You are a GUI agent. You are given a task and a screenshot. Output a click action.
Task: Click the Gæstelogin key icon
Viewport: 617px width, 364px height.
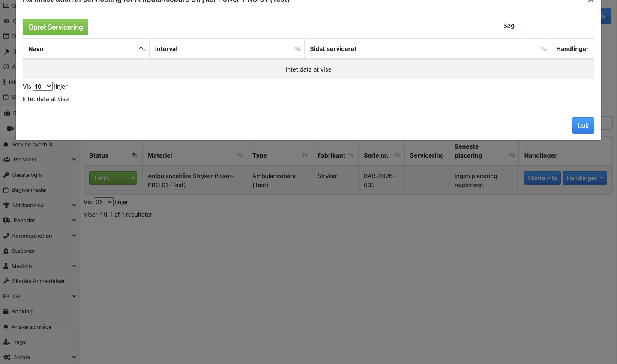pyautogui.click(x=6, y=175)
